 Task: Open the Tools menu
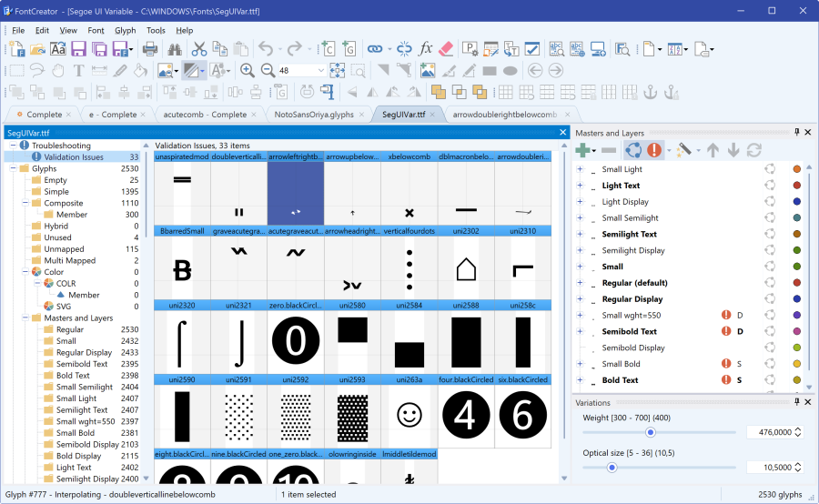156,30
